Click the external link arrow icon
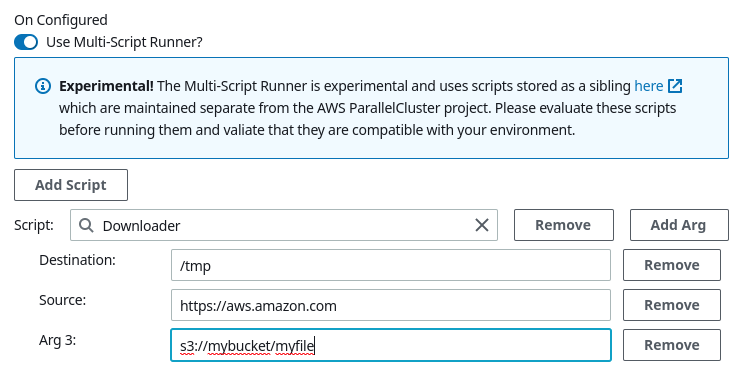 click(675, 86)
